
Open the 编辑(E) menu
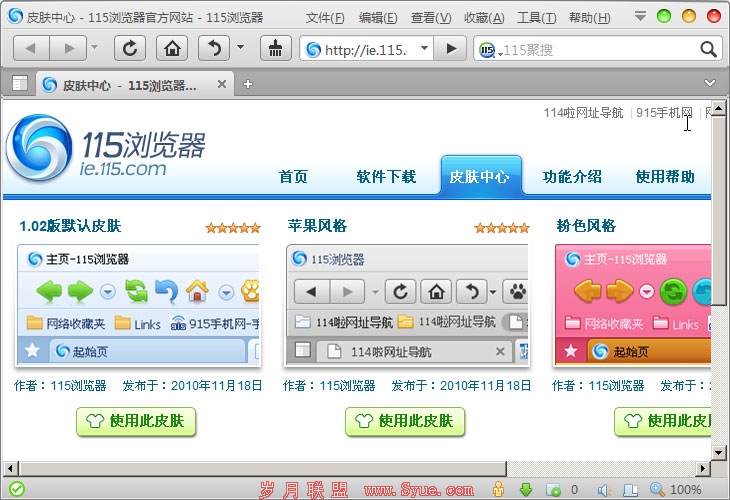378,18
